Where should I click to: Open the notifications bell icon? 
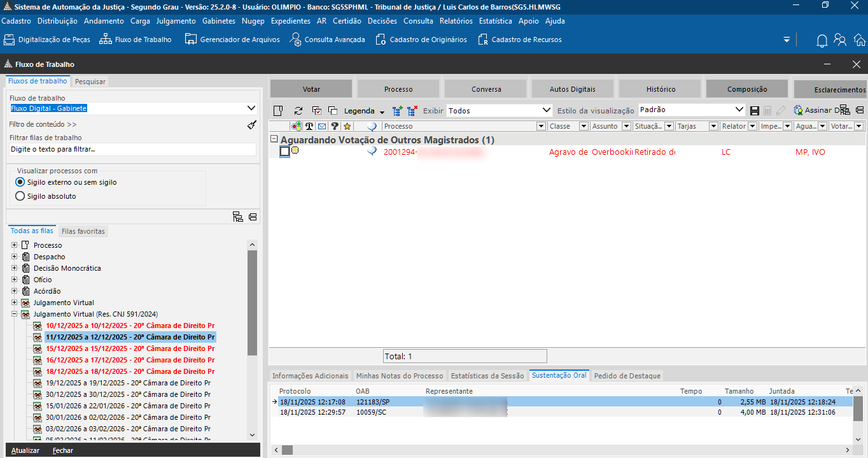coord(822,40)
